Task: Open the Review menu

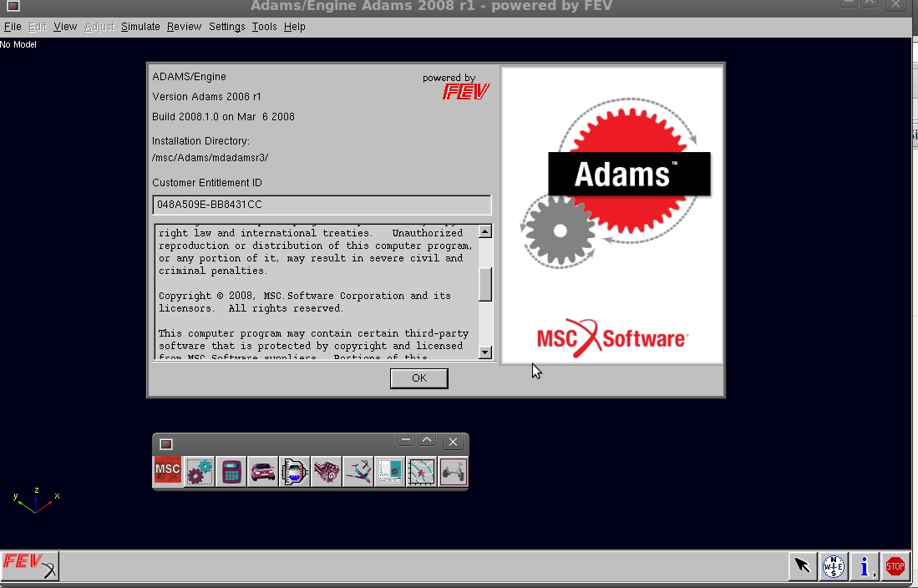Action: point(184,27)
